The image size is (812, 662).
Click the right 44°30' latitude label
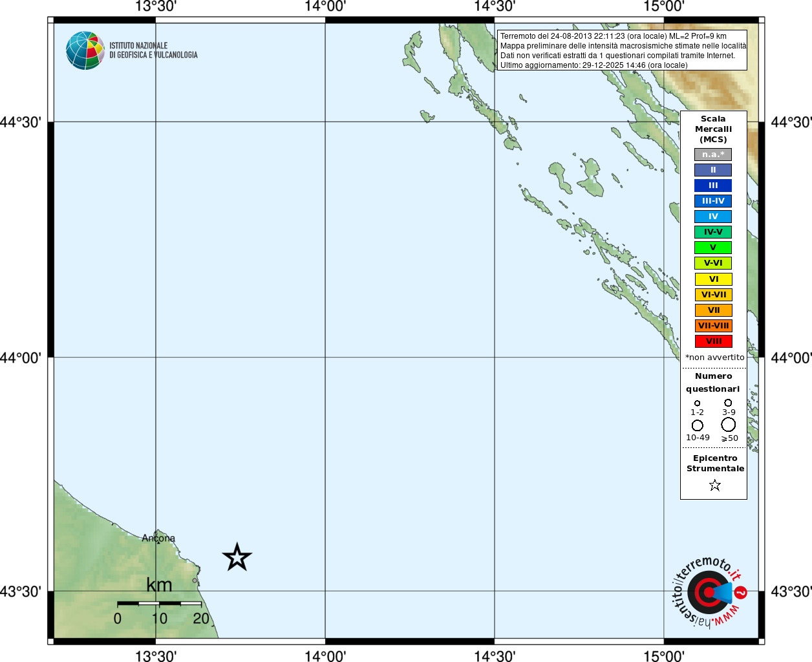pos(791,122)
